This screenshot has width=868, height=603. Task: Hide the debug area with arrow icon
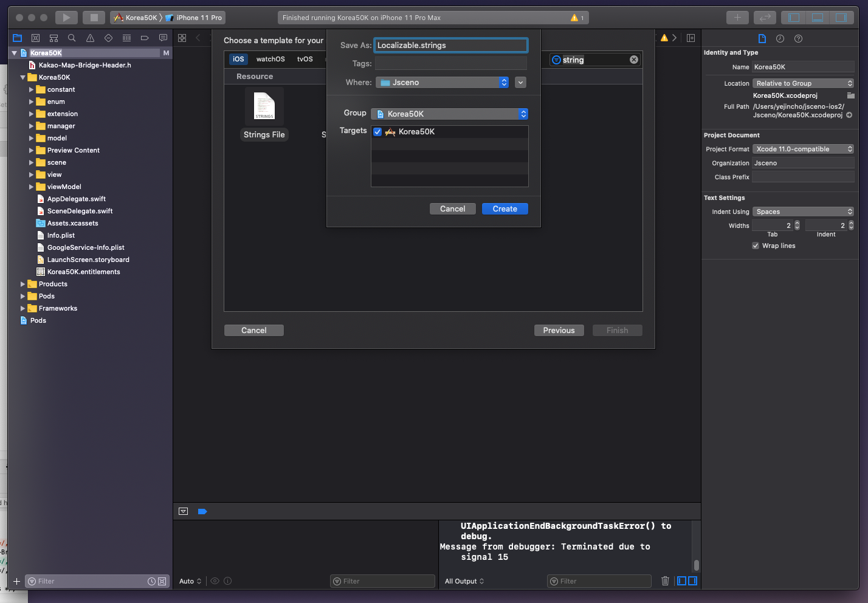click(183, 511)
